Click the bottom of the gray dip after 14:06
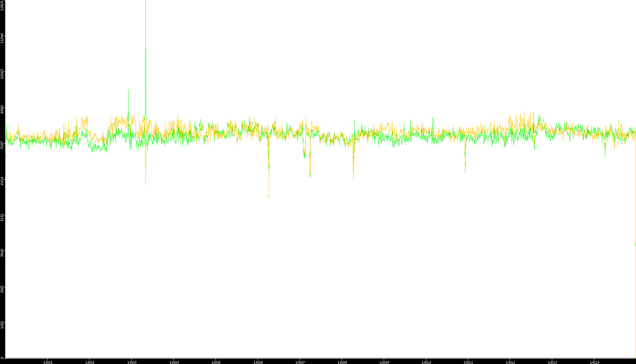Viewport: 636px width, 364px height. click(269, 197)
